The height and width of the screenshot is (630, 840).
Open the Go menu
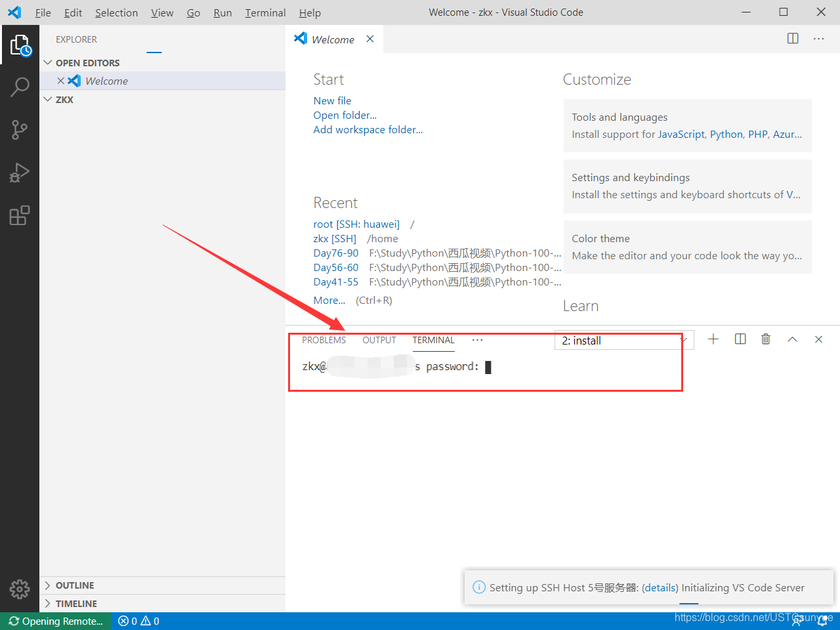194,12
